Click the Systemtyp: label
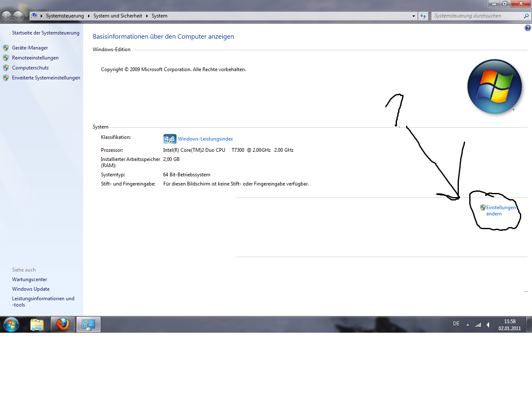 click(x=113, y=175)
